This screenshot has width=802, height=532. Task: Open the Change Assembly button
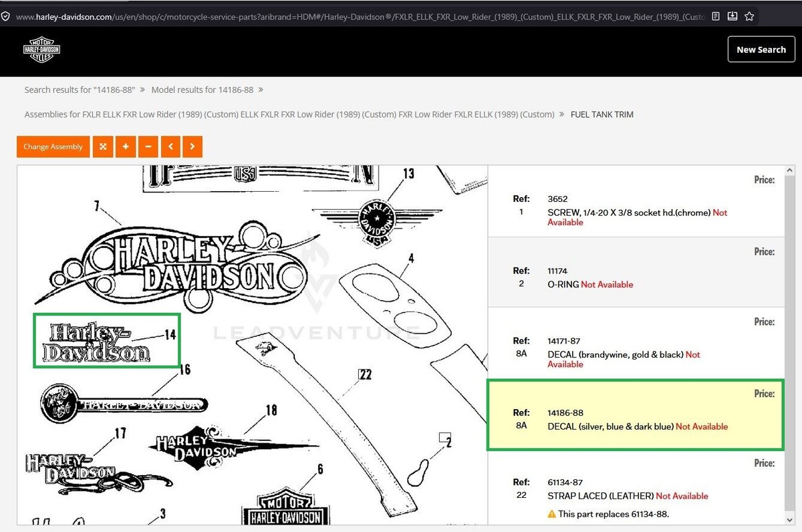[53, 147]
